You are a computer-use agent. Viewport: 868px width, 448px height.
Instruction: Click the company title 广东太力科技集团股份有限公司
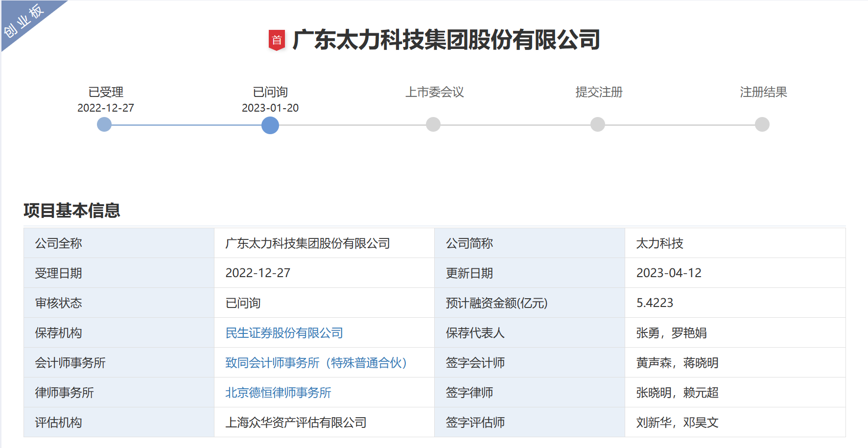(x=446, y=40)
